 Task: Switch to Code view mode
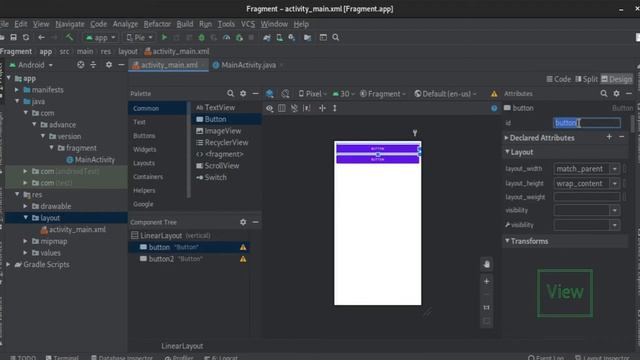(x=559, y=79)
